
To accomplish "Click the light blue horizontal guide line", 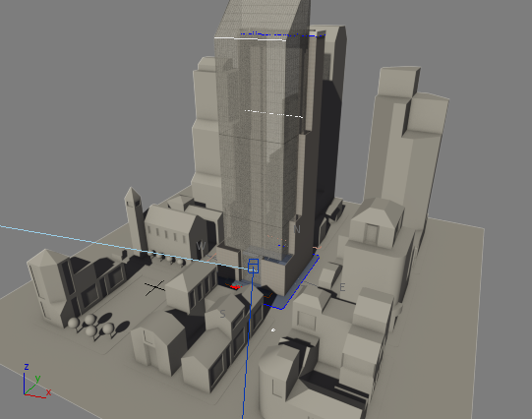I will click(x=125, y=247).
